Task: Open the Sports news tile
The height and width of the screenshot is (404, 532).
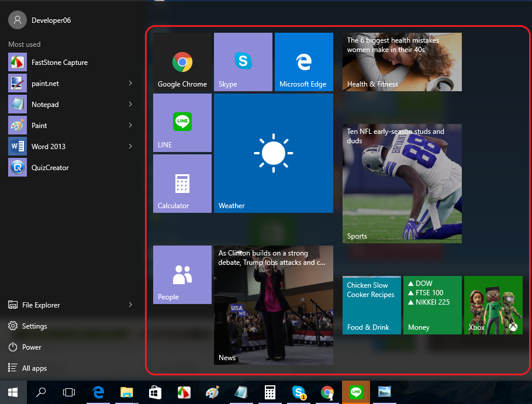Action: (402, 184)
